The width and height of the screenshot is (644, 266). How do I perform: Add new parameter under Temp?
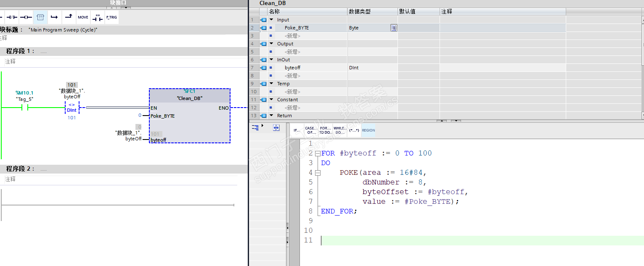click(x=292, y=92)
